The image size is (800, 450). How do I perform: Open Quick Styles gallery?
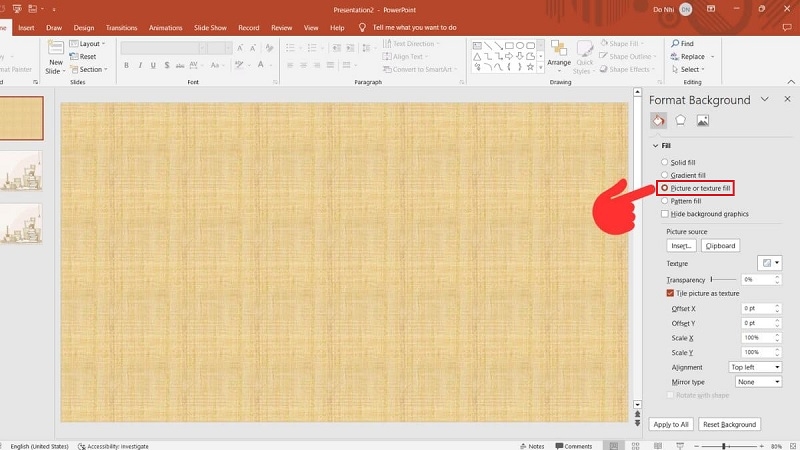click(x=585, y=57)
